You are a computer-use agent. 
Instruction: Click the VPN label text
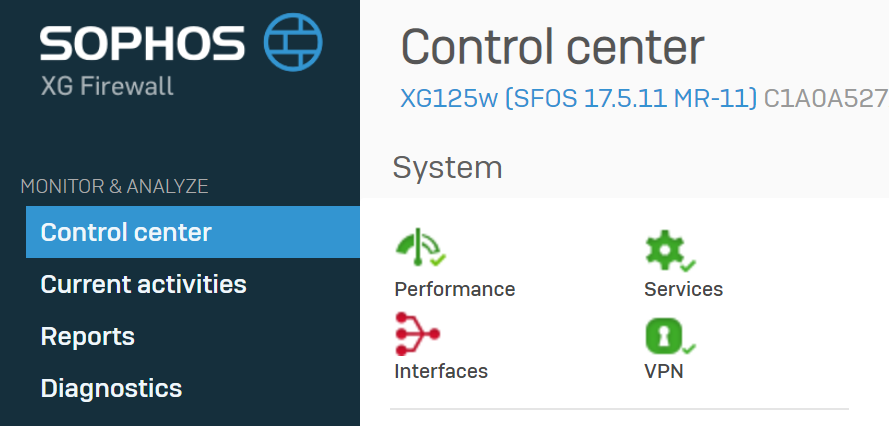pyautogui.click(x=663, y=371)
